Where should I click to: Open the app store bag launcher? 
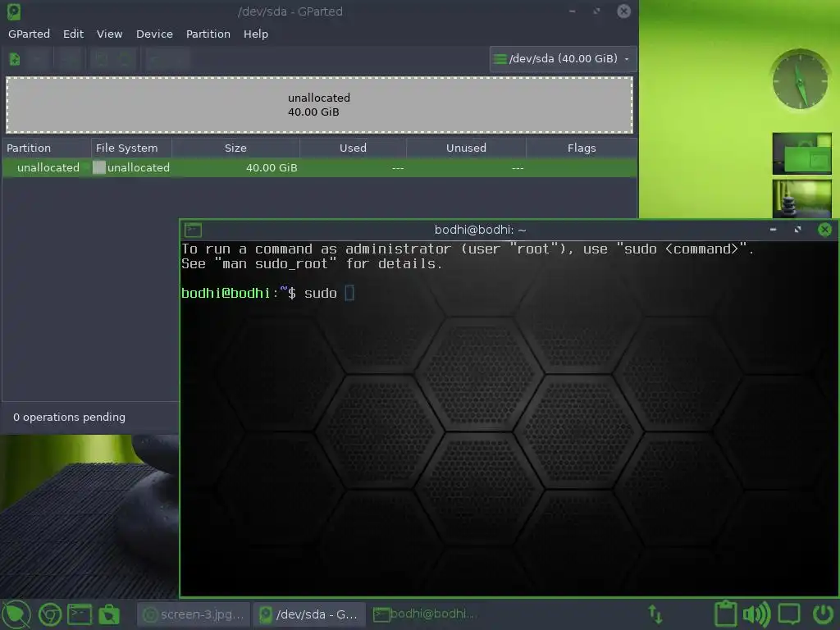[109, 614]
